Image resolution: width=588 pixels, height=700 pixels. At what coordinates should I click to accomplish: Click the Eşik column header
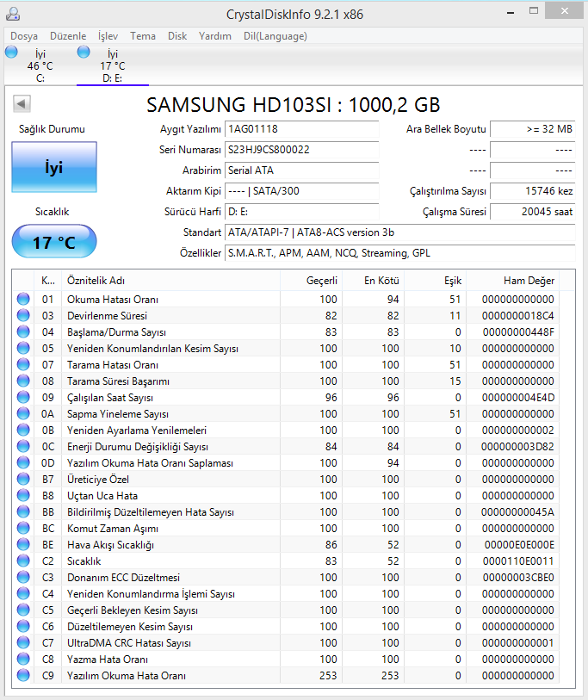[436, 281]
